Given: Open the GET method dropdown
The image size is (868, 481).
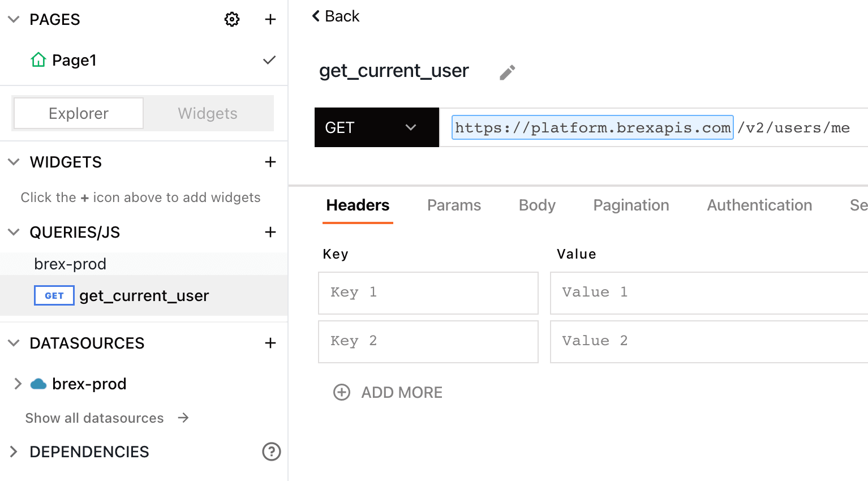Looking at the screenshot, I should click(x=376, y=127).
